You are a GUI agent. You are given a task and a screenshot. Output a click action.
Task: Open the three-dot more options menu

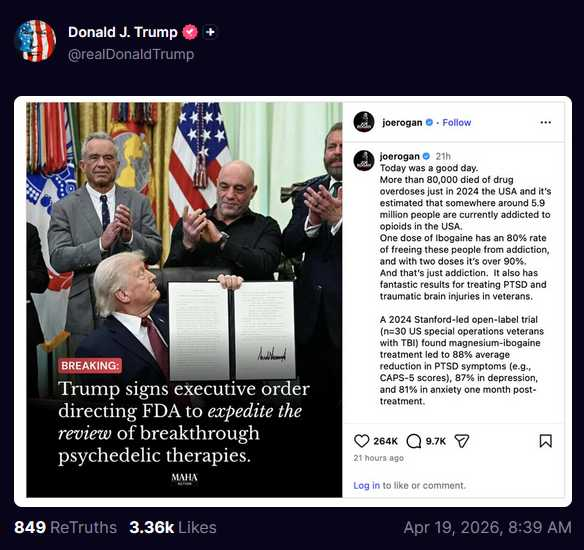[x=546, y=123]
